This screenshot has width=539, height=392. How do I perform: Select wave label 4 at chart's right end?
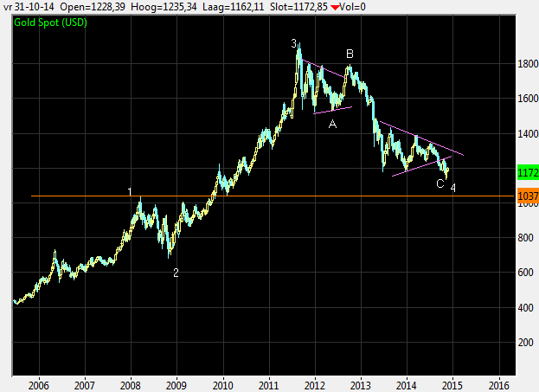coord(453,188)
